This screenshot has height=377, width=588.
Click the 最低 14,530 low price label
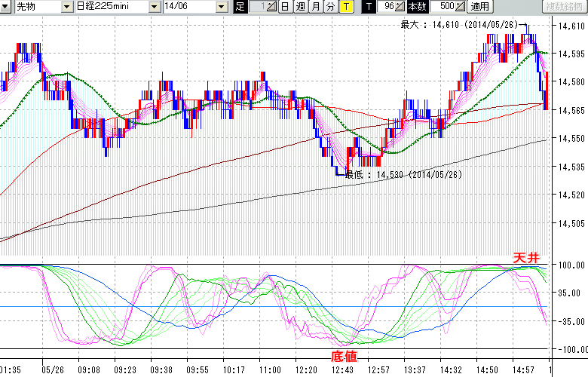click(403, 174)
